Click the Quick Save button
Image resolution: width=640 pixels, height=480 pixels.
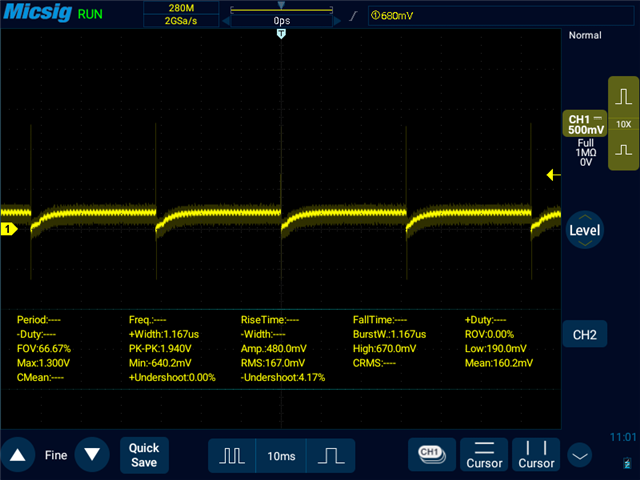[x=144, y=455]
